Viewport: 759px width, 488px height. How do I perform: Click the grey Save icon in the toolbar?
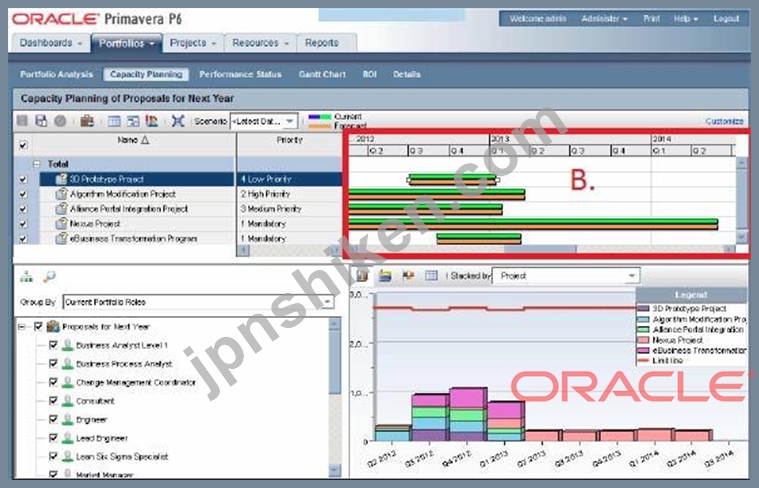(x=22, y=121)
